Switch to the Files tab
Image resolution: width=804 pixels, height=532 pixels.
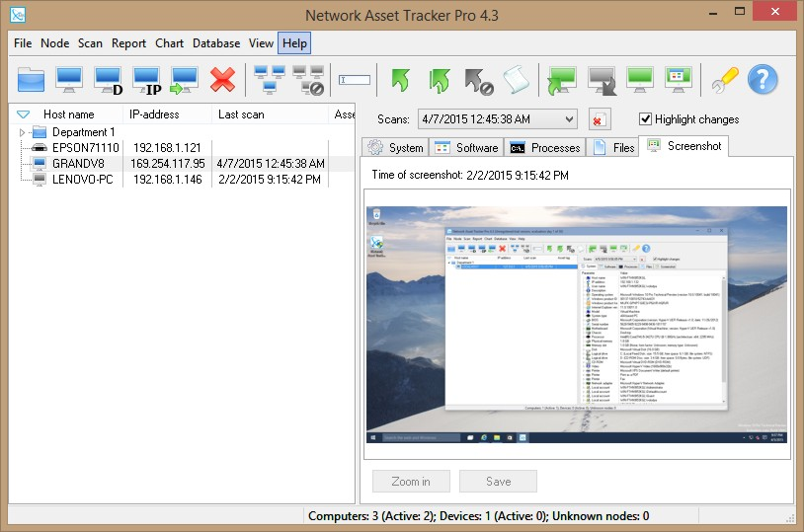click(612, 148)
